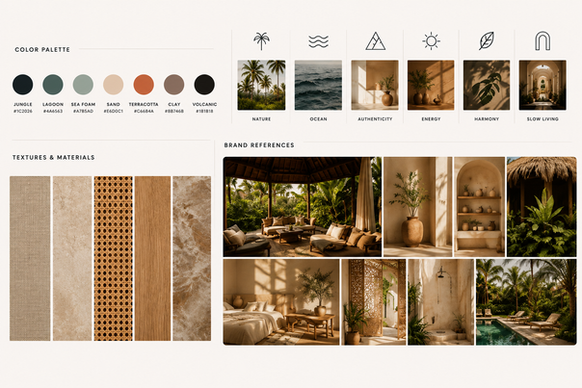Click the waves icon above Ocean

pyautogui.click(x=318, y=42)
